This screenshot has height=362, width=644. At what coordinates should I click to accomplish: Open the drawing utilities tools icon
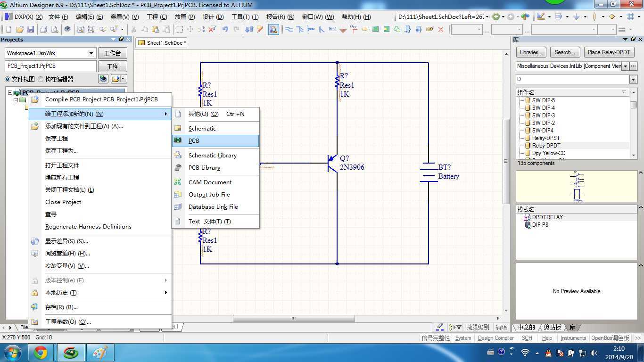click(x=540, y=16)
